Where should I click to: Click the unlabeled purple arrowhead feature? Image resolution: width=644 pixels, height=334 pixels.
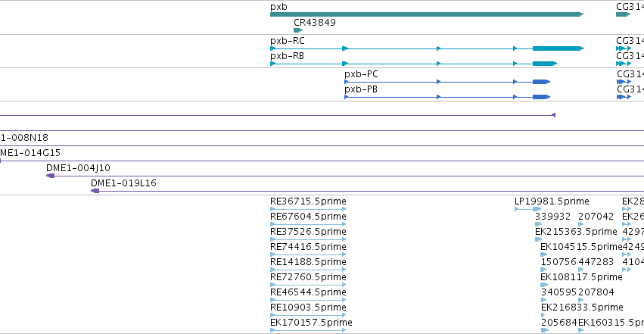553,115
